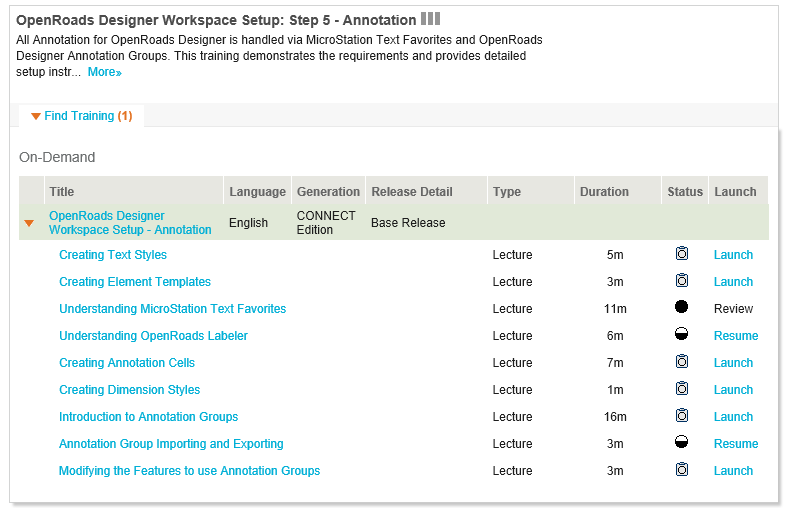Click the completed status circle for Understanding MicroStation Text Favorites

point(682,307)
